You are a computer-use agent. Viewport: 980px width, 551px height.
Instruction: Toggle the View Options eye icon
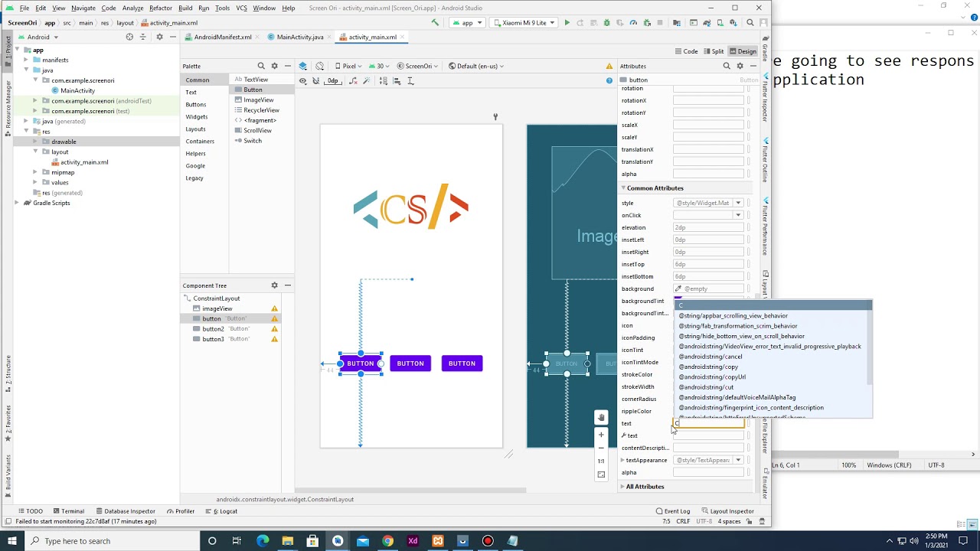click(303, 80)
